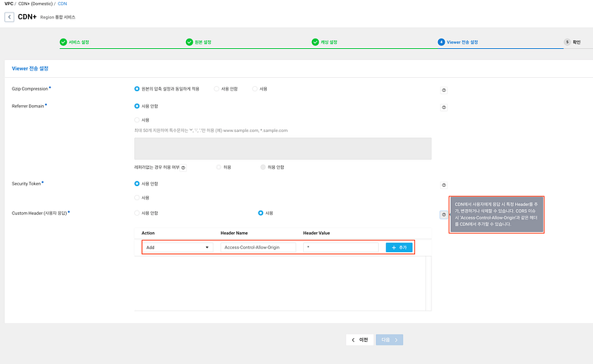Click the Custom Header help icon
The width and height of the screenshot is (593, 364).
pyautogui.click(x=443, y=214)
